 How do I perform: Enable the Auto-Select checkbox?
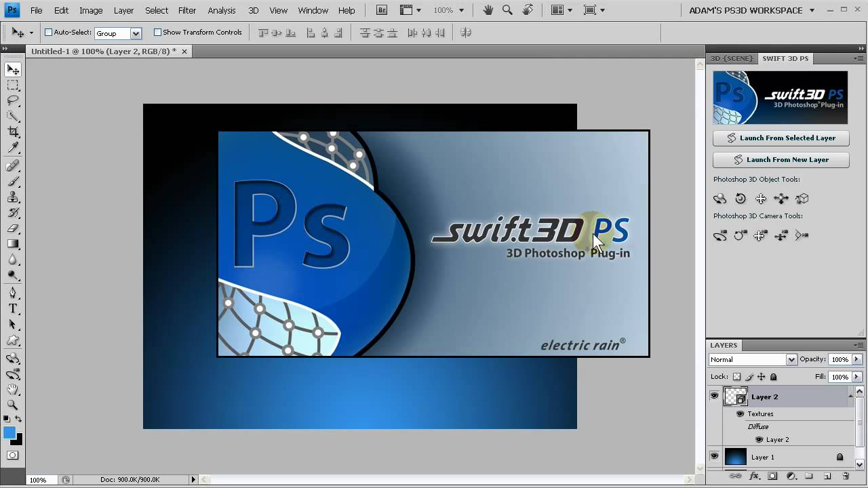(48, 33)
